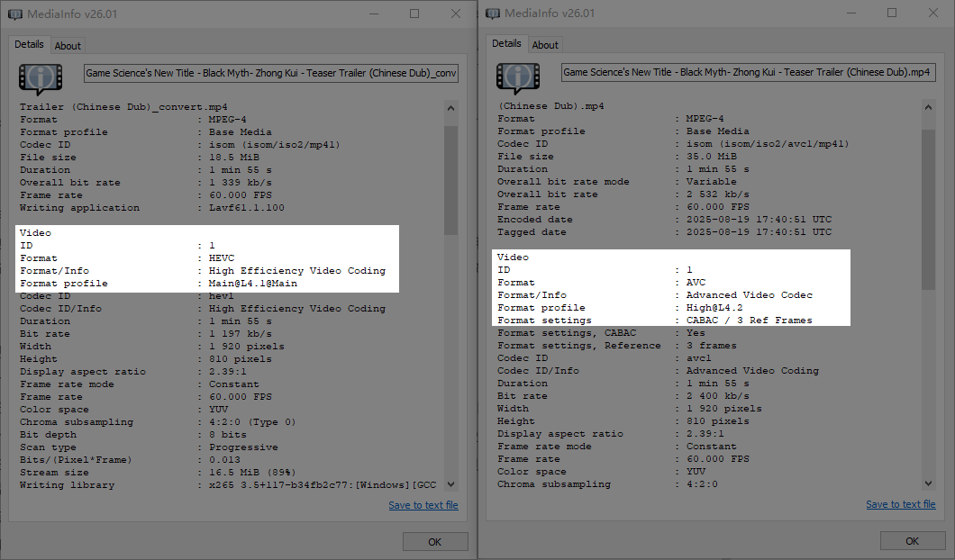Minimize the right MediaInfo window
Screen dimensions: 955x560
[x=851, y=13]
